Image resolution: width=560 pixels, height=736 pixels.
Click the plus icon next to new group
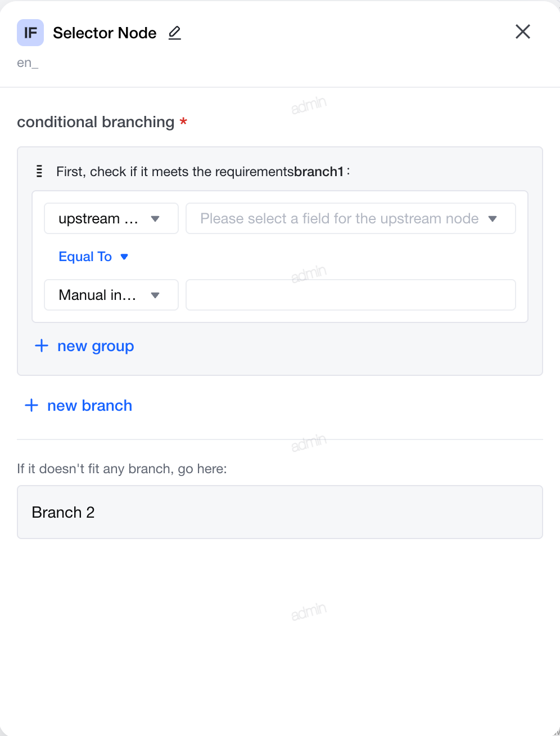(42, 345)
